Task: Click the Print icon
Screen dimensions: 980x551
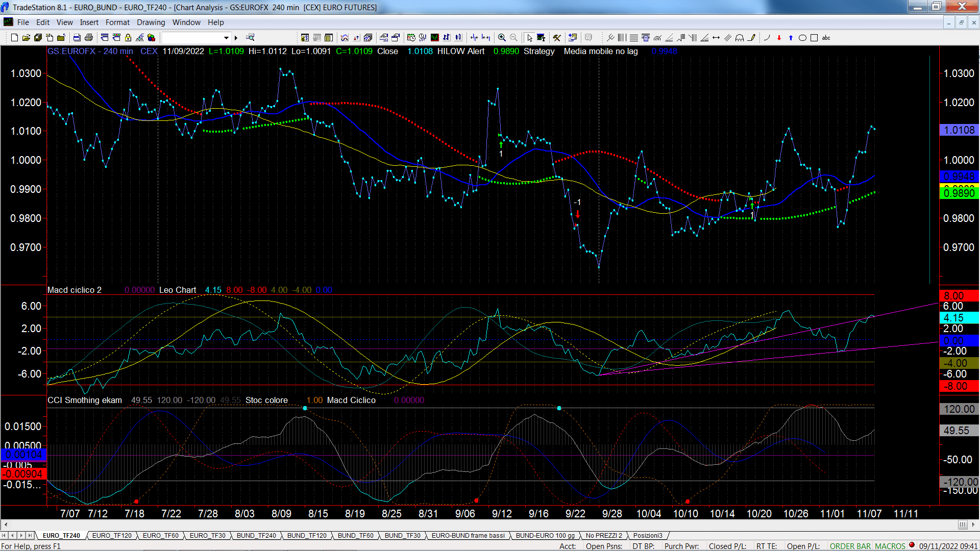Action: [x=89, y=37]
